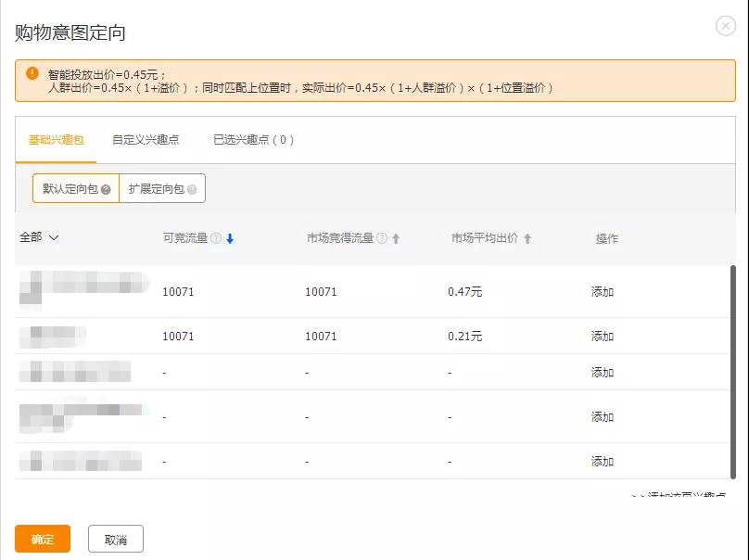
Task: Switch to the 自定义兴趣点 tab
Action: (146, 138)
